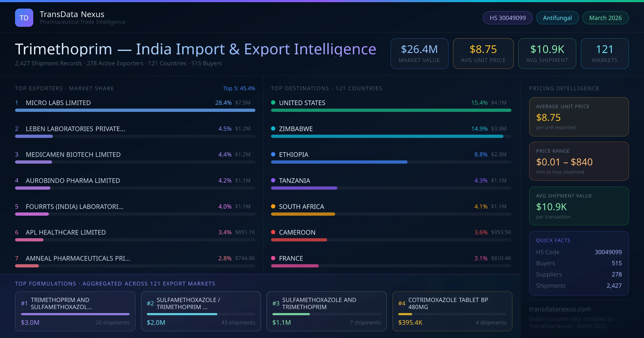Viewport: 644px width, 338px height.
Task: Select the Cameroon red marker dot
Action: point(273,232)
